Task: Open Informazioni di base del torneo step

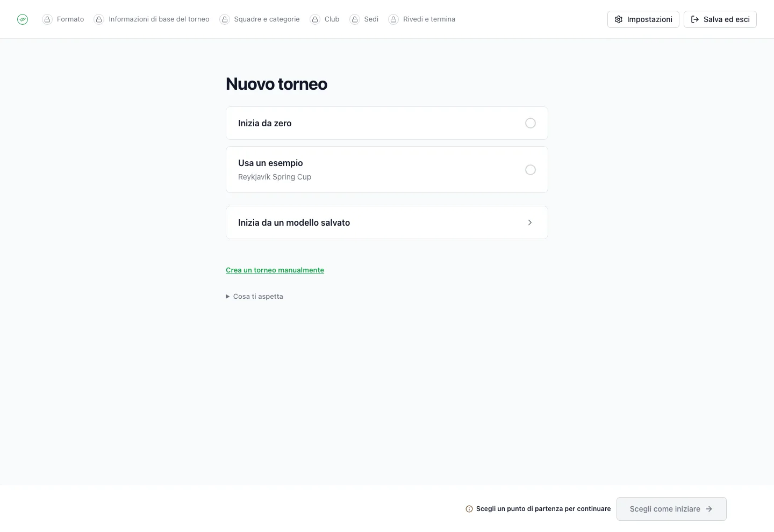Action: [x=152, y=19]
